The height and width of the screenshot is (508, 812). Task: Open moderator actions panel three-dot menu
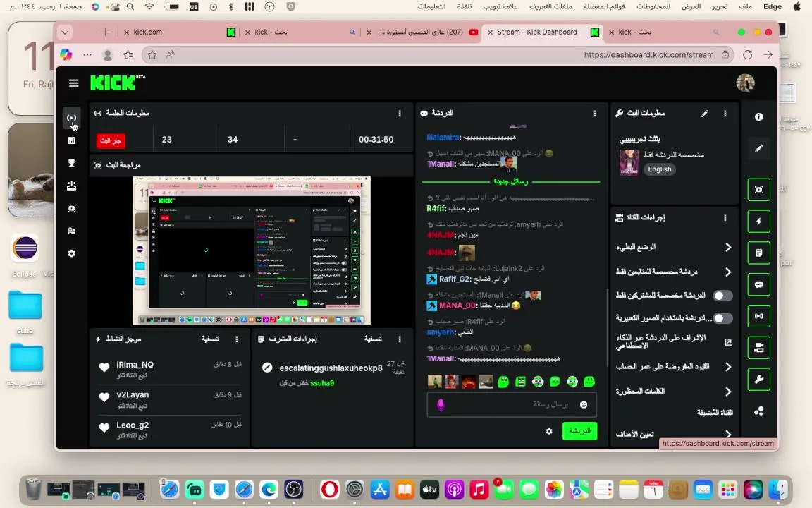pyautogui.click(x=399, y=339)
